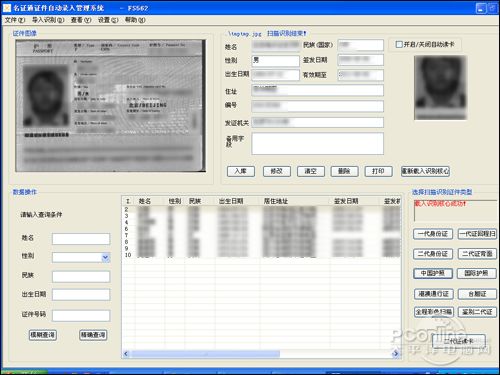Open the 文件 menu
This screenshot has width=500, height=375.
pyautogui.click(x=15, y=20)
